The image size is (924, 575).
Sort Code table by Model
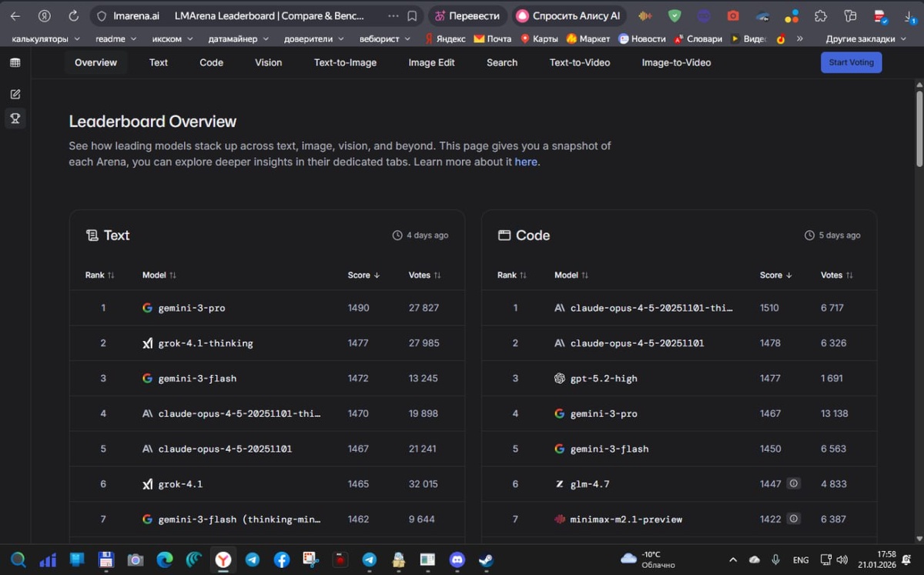[x=571, y=275]
